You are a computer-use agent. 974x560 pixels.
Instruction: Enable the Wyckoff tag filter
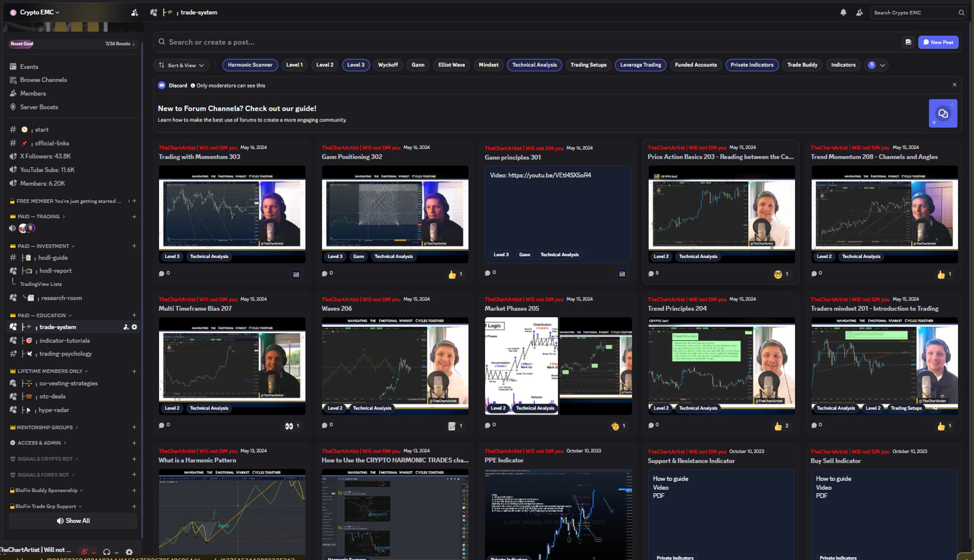pyautogui.click(x=388, y=65)
